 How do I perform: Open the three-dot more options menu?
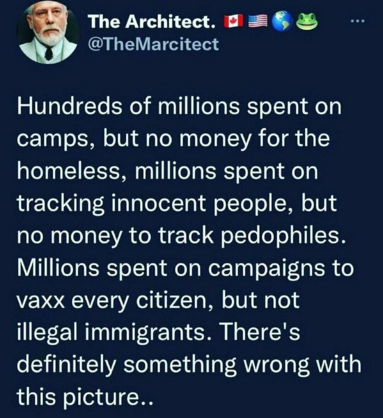point(358,22)
